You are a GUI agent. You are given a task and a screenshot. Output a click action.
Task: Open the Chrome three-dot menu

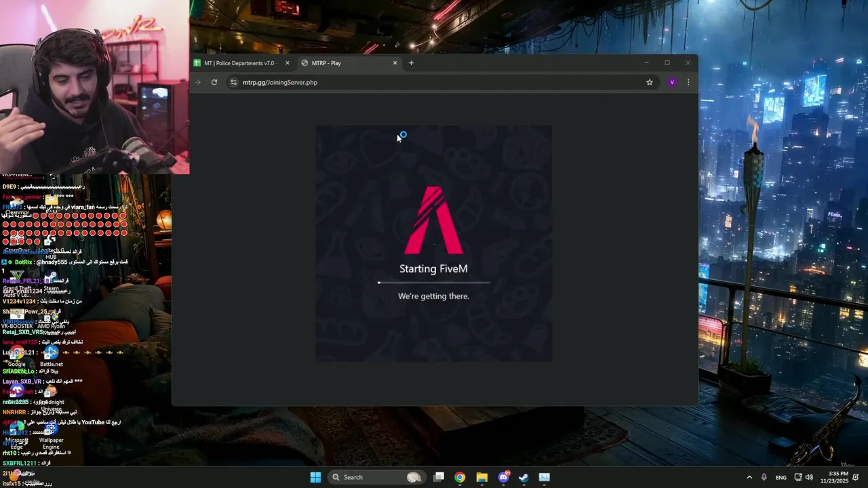[x=688, y=82]
